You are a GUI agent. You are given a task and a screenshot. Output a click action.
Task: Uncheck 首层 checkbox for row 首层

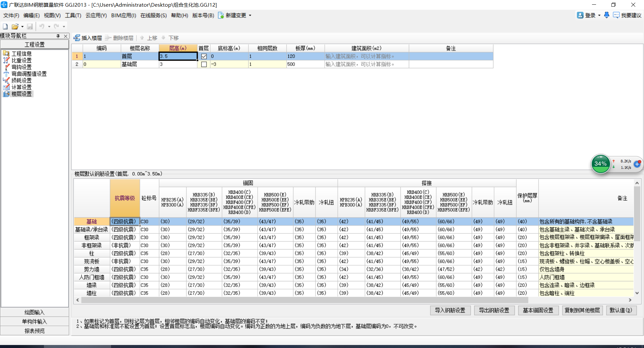click(x=204, y=56)
